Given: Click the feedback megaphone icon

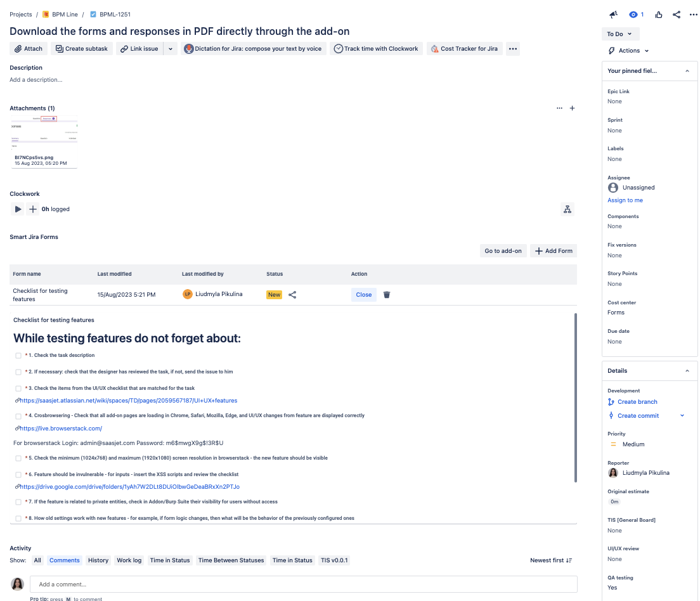Looking at the screenshot, I should click(x=613, y=15).
